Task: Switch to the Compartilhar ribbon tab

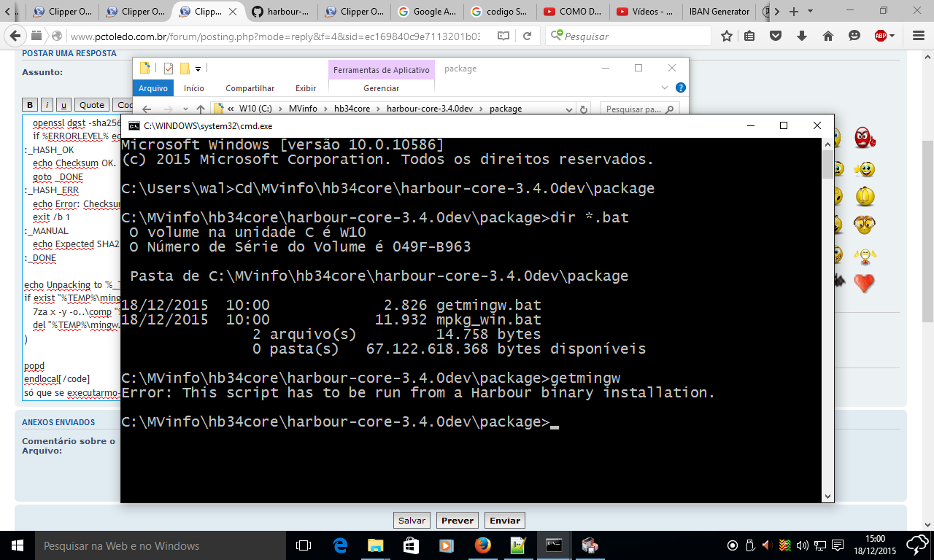Action: pyautogui.click(x=250, y=88)
